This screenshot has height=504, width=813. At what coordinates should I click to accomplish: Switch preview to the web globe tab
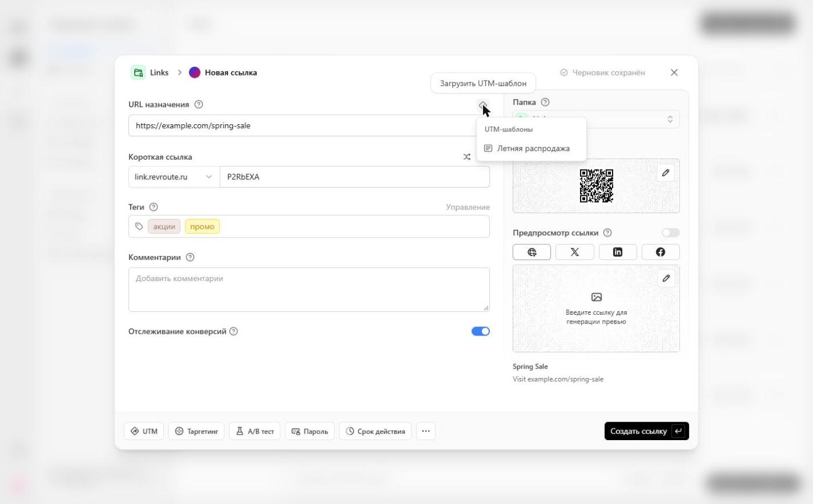532,252
